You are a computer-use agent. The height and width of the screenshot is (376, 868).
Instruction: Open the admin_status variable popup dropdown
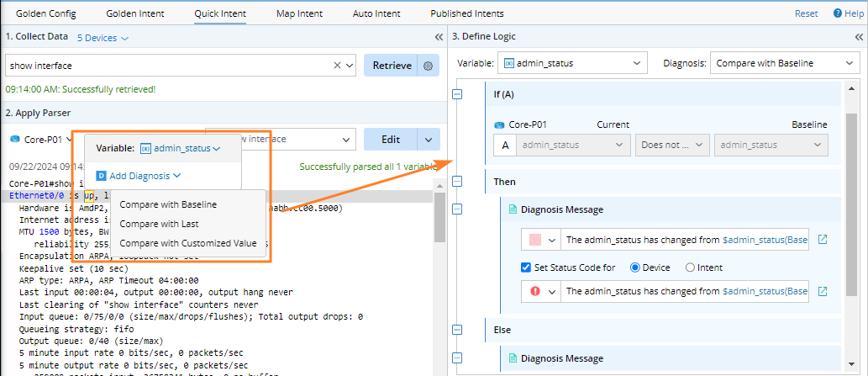181,148
